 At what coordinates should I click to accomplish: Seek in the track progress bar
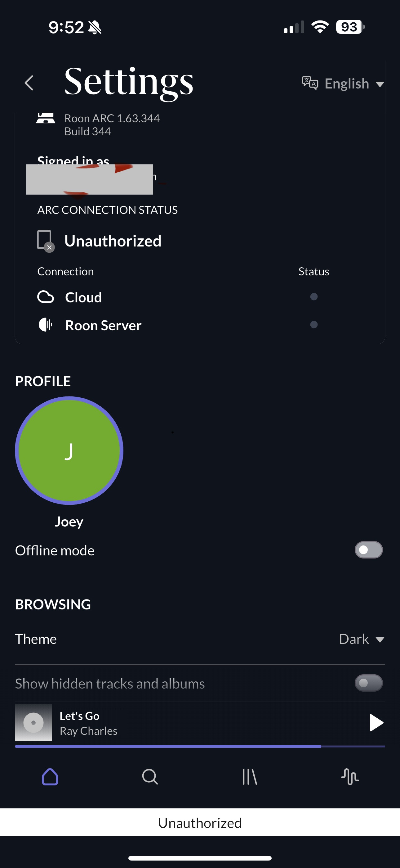(200, 746)
